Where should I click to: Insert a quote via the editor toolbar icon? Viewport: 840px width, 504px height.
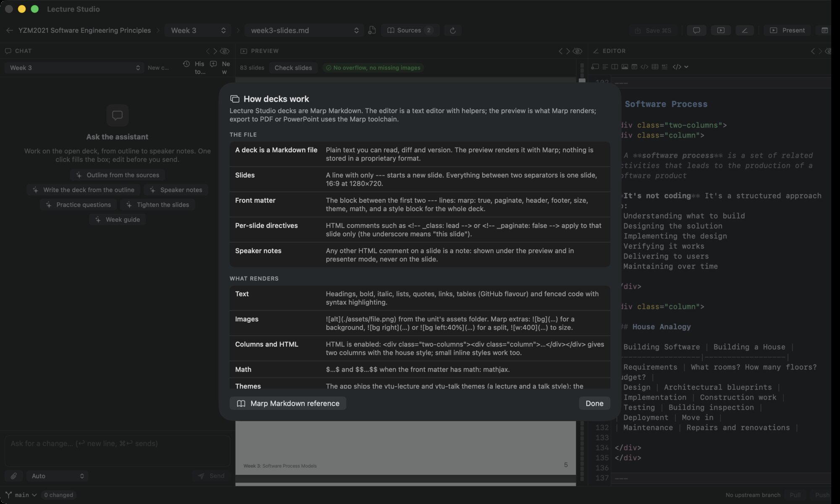[x=664, y=67]
